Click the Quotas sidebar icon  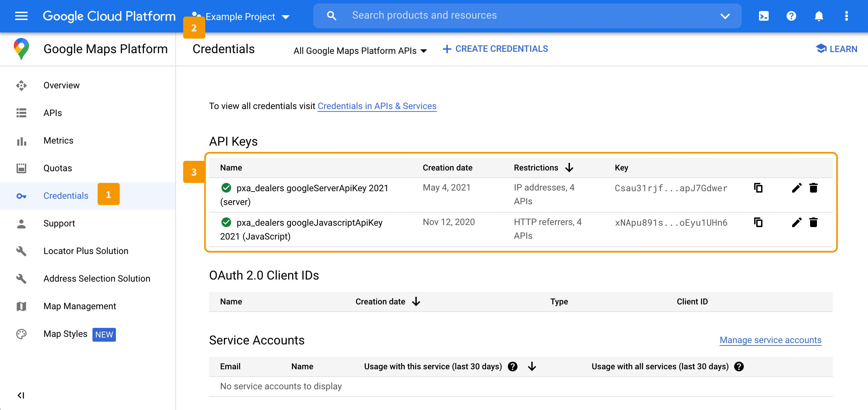click(x=21, y=168)
